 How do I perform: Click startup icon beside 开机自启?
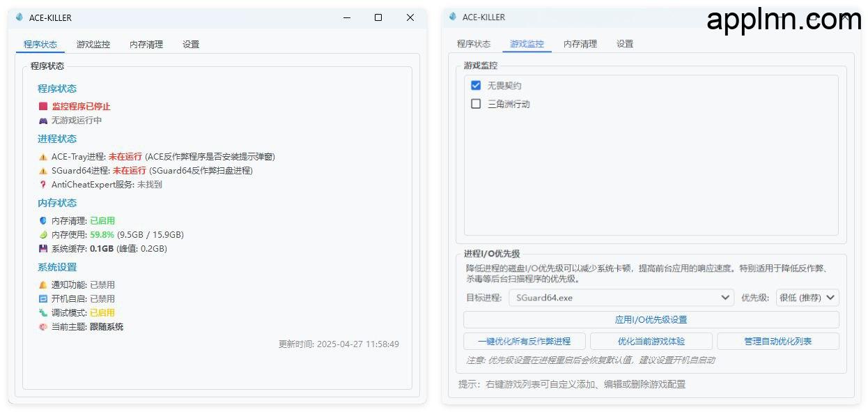(x=43, y=299)
